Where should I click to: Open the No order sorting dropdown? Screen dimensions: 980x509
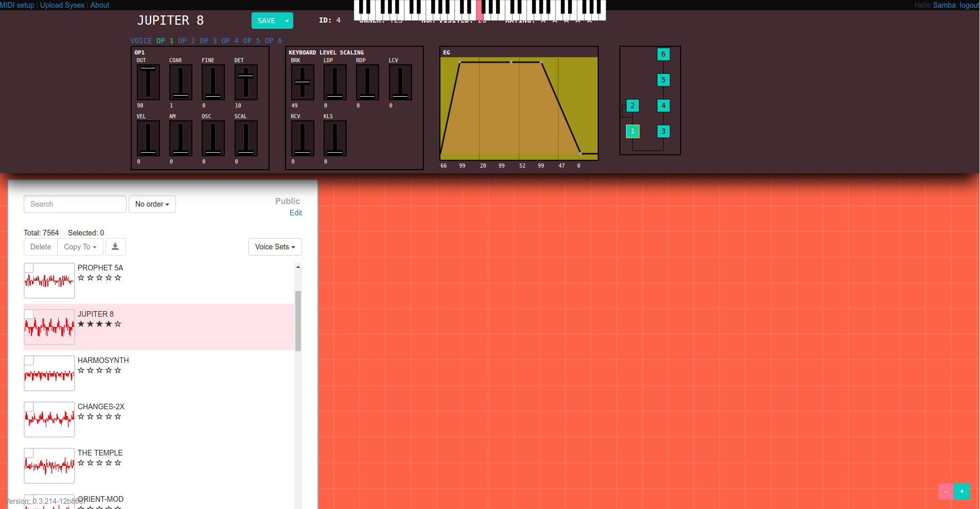click(152, 204)
